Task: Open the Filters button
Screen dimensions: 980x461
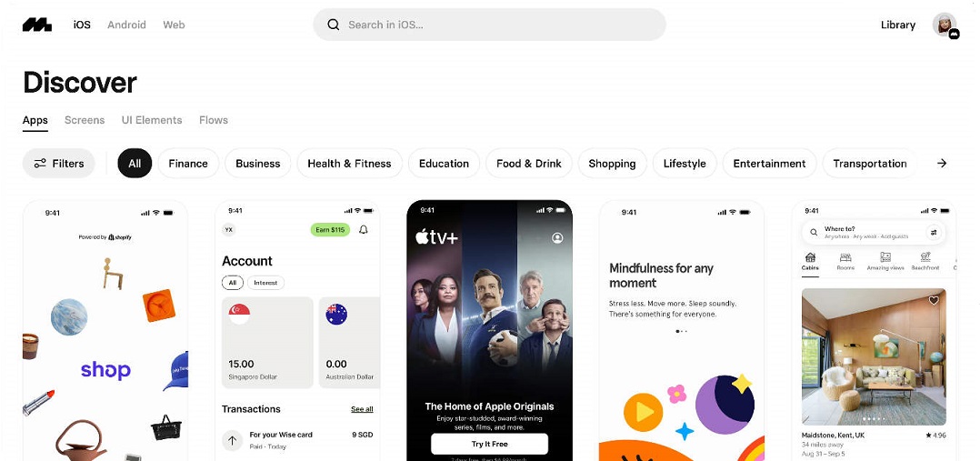Action: pyautogui.click(x=59, y=164)
